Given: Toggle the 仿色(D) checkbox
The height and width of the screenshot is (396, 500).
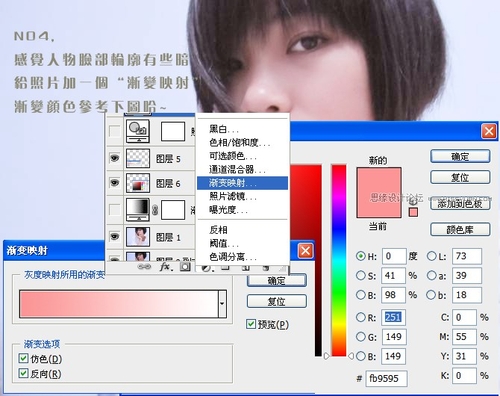Looking at the screenshot, I should 23,359.
